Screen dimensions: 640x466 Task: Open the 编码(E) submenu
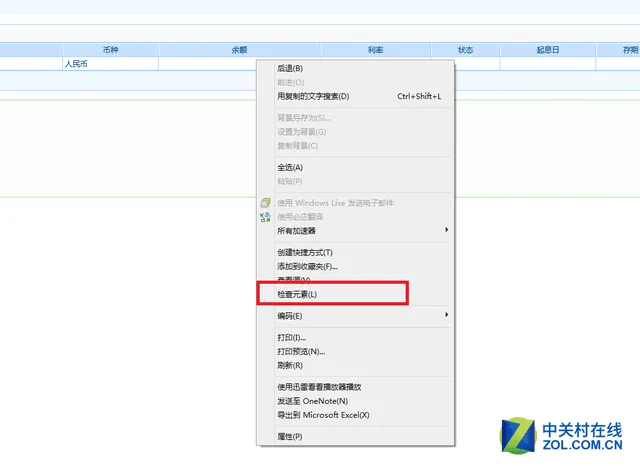pos(355,316)
